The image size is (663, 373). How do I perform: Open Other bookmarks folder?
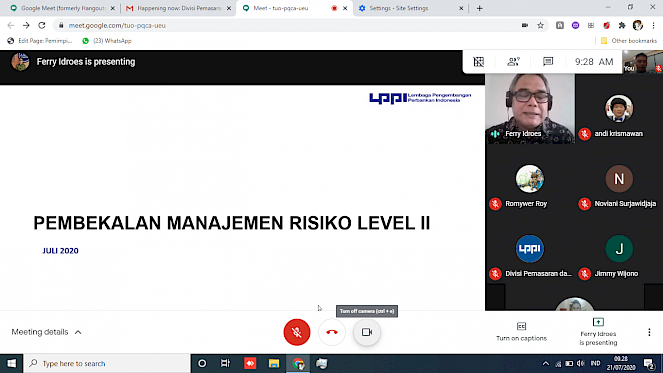coord(629,41)
